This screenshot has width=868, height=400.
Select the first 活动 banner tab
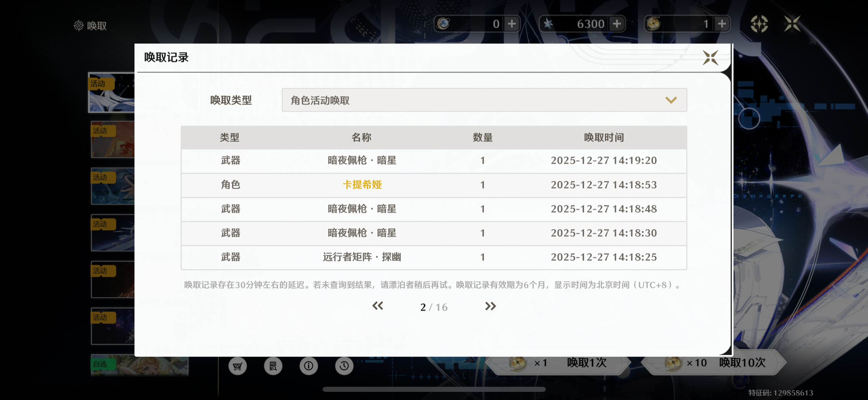(111, 92)
